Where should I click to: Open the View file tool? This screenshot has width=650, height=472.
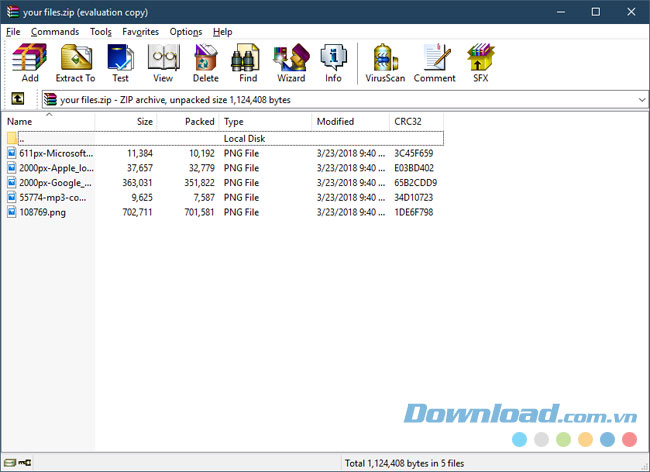163,62
